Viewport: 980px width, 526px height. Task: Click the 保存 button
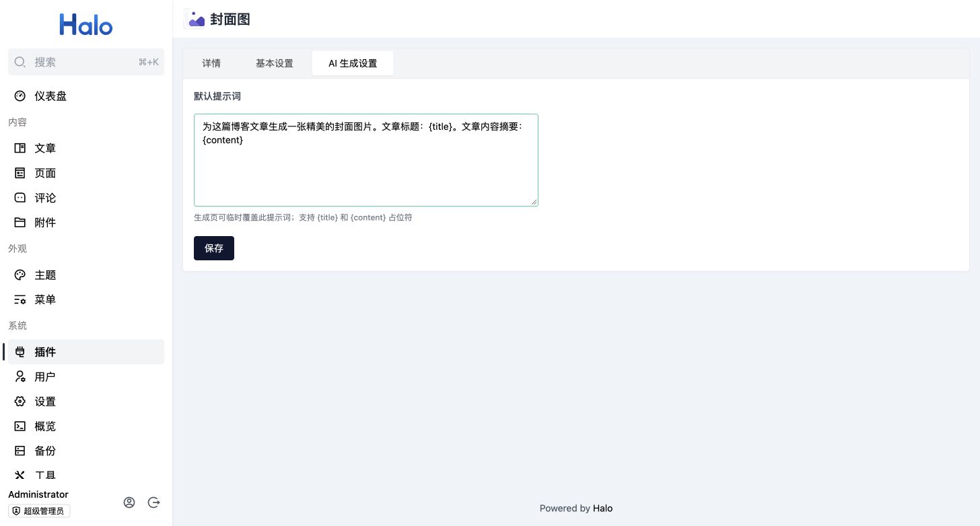[214, 248]
